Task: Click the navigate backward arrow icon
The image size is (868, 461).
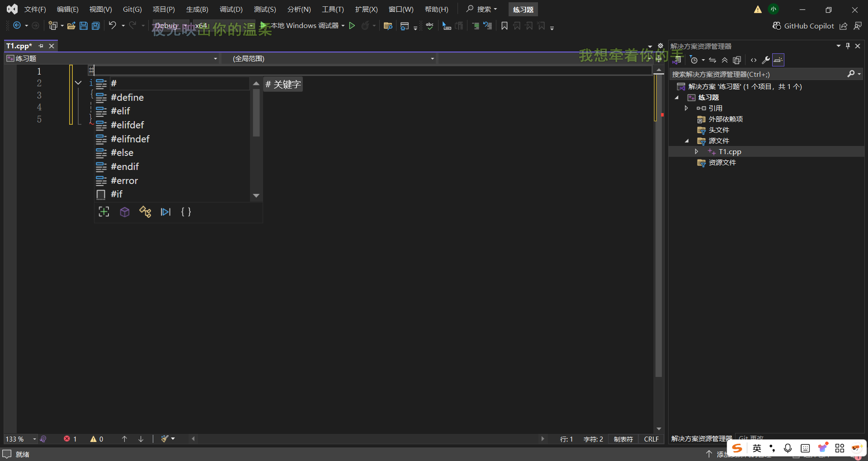Action: [x=17, y=26]
